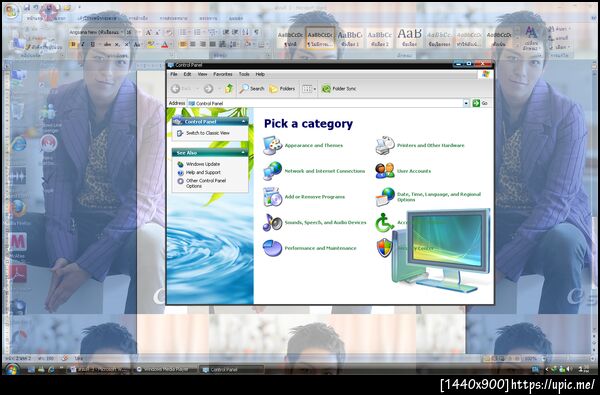600x395 pixels.
Task: Click Appearance and Themes text link
Action: pyautogui.click(x=314, y=145)
